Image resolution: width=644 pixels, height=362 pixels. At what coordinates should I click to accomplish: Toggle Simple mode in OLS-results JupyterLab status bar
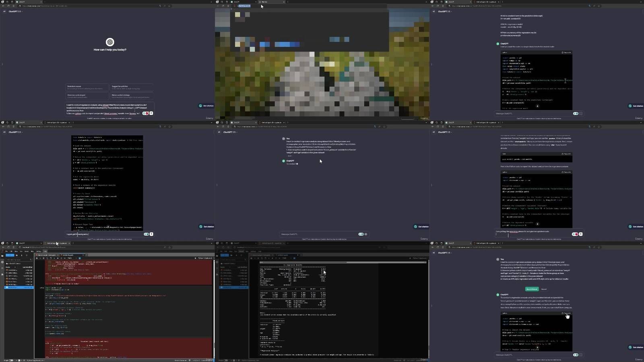pos(225,360)
